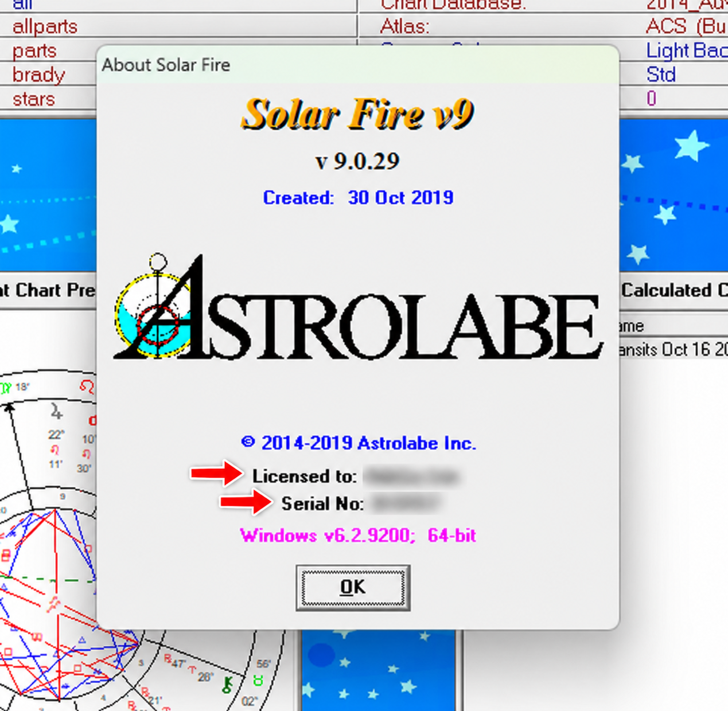This screenshot has height=711, width=728.
Task: Click the 'Light Bac' setting value
Action: 687,50
